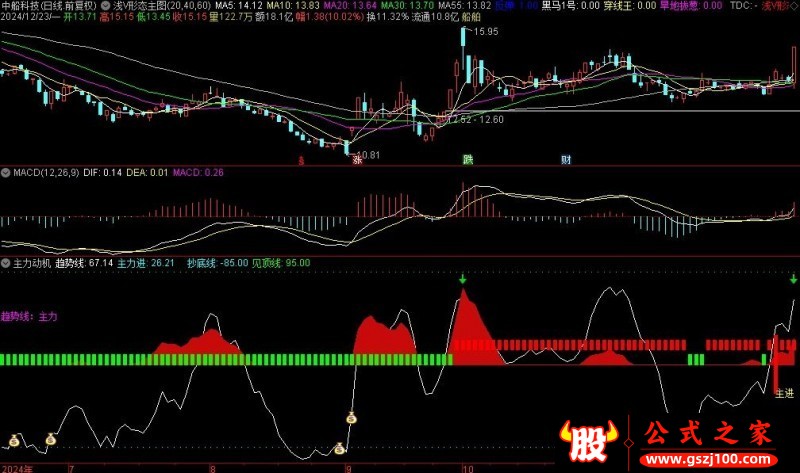The height and width of the screenshot is (473, 800).
Task: Click the 幅1.38(10.02%) change value
Action: tap(330, 17)
